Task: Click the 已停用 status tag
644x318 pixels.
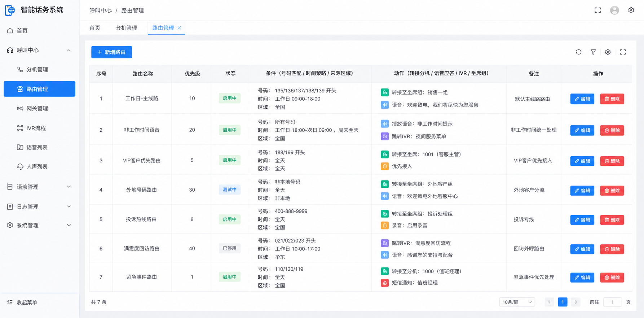Action: [230, 248]
